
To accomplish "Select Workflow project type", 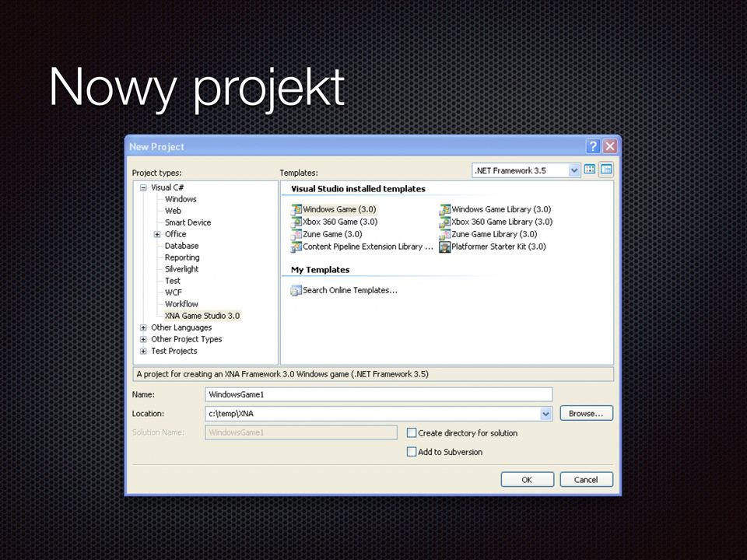I will click(181, 304).
